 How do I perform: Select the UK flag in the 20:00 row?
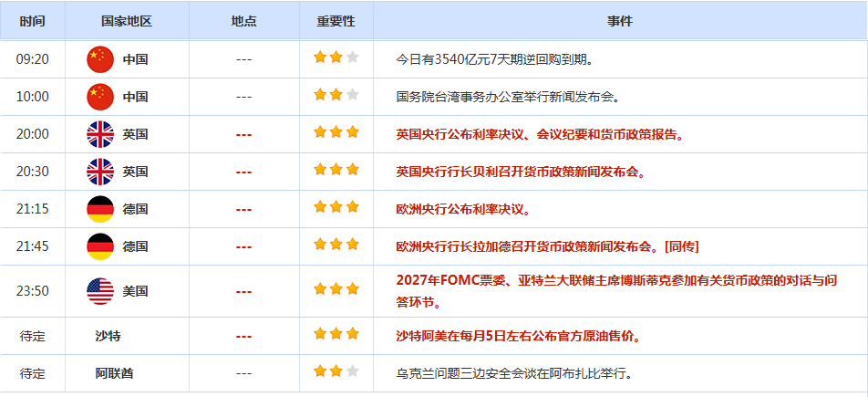[x=100, y=134]
